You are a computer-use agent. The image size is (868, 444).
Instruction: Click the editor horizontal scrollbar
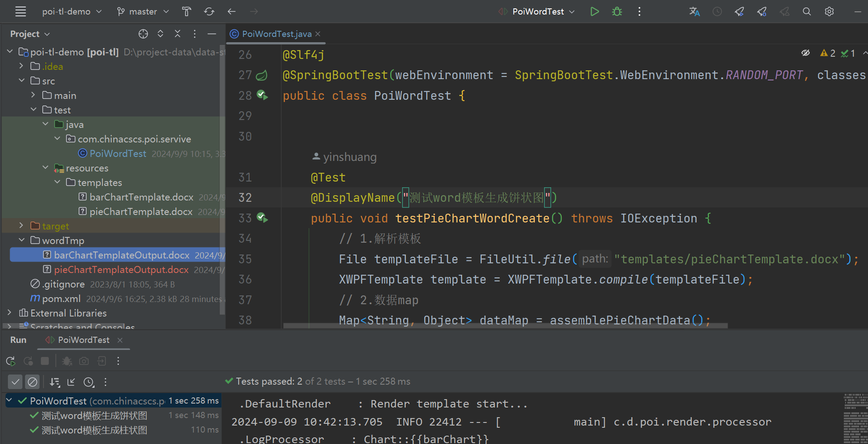[x=505, y=326]
